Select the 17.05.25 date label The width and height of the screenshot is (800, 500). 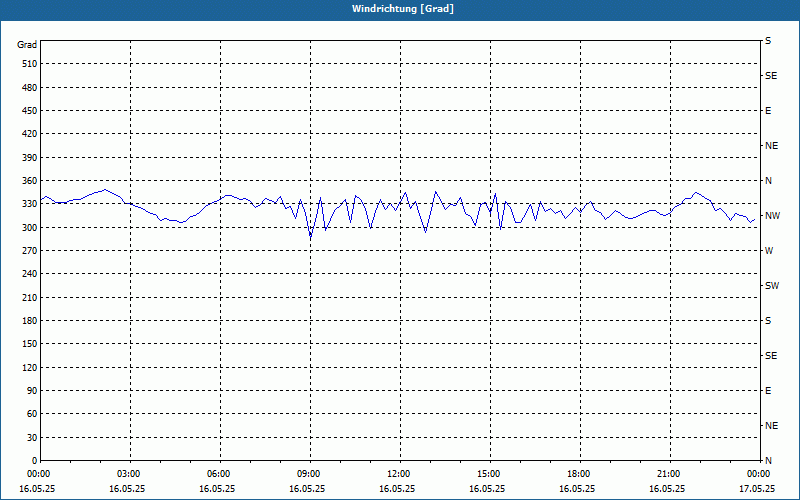tap(757, 489)
